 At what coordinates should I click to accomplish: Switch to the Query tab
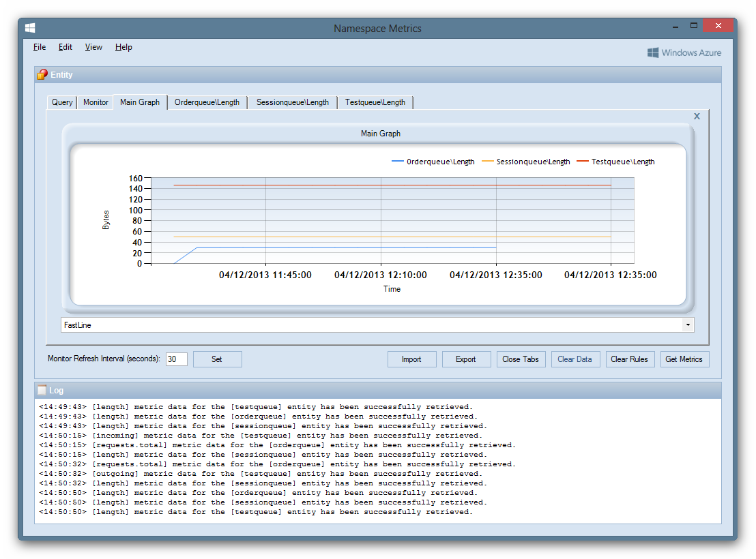(x=62, y=102)
